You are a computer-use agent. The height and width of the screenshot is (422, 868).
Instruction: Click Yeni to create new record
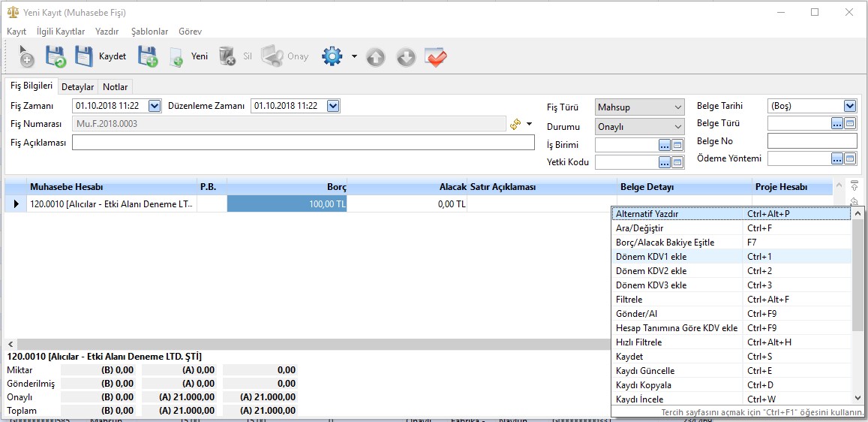point(189,56)
